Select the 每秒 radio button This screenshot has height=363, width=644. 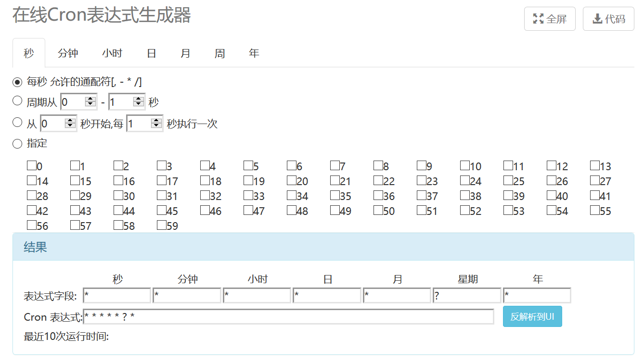point(17,82)
